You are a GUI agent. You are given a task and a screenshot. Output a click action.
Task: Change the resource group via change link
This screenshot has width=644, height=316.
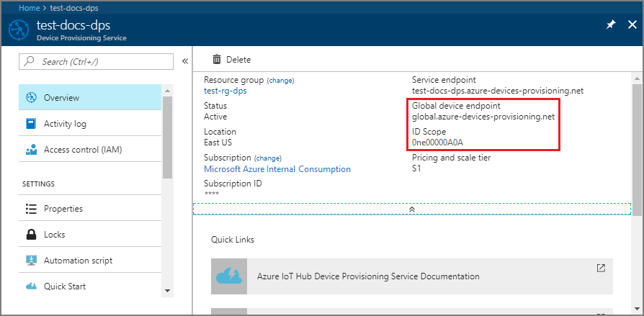[x=280, y=80]
